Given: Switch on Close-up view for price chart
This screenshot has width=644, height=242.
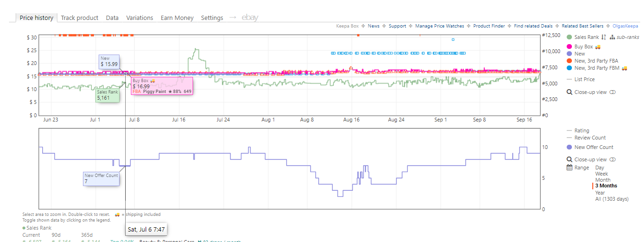Looking at the screenshot, I should pos(613,92).
